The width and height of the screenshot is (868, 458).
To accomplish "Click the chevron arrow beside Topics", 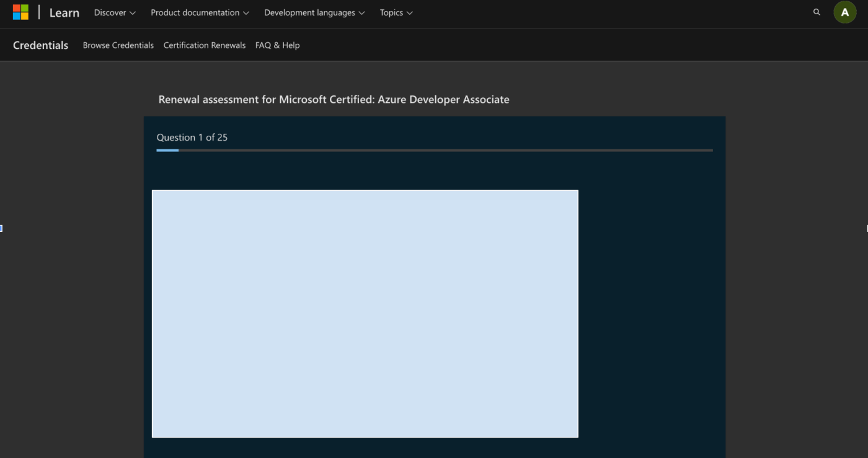I will pyautogui.click(x=409, y=13).
